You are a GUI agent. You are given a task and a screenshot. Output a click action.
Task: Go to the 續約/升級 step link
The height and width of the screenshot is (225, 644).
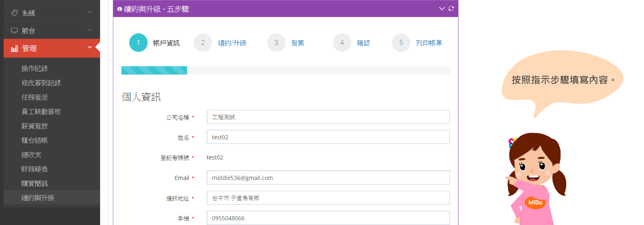tap(232, 43)
